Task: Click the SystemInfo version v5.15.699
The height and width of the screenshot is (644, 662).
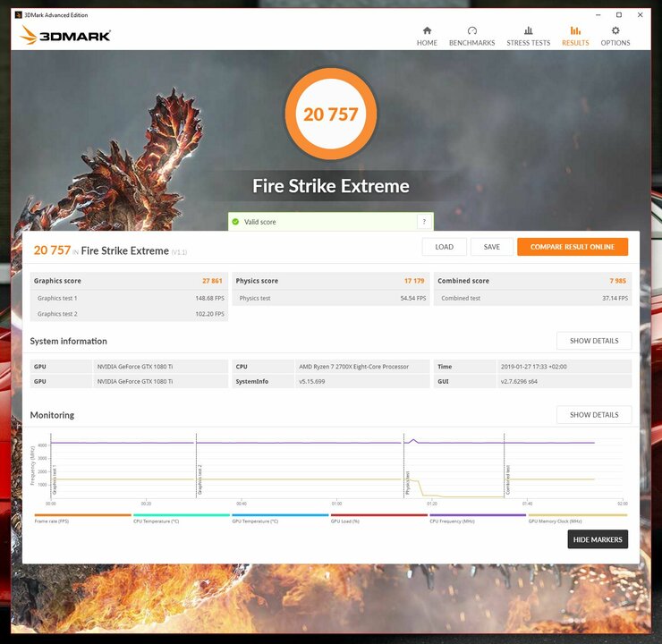Action: click(x=312, y=382)
